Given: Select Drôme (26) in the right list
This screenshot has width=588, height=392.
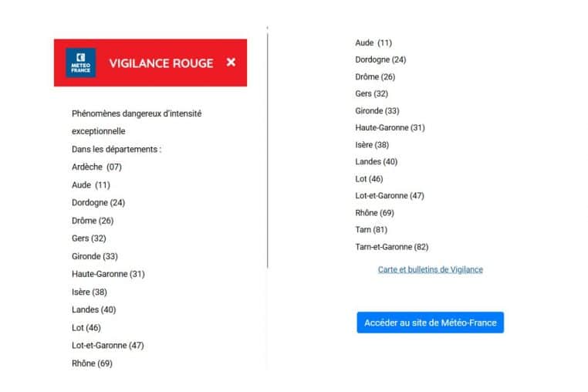Looking at the screenshot, I should point(374,76).
